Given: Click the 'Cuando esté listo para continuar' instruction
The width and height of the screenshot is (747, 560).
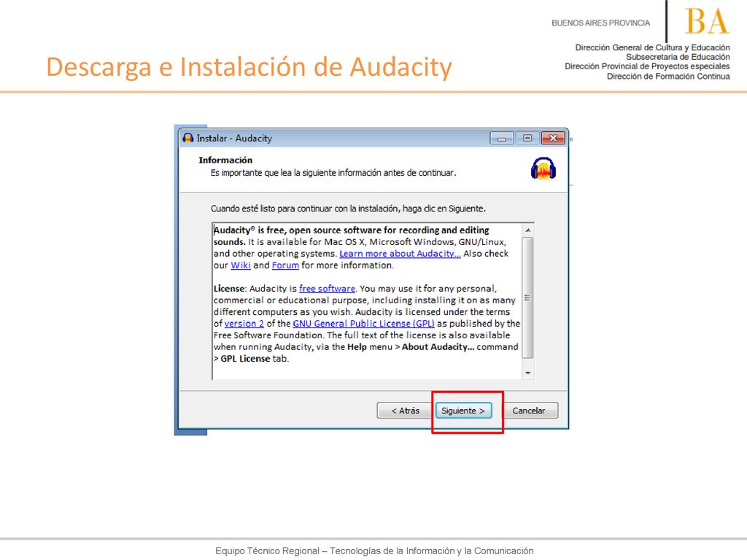Looking at the screenshot, I should pyautogui.click(x=348, y=209).
